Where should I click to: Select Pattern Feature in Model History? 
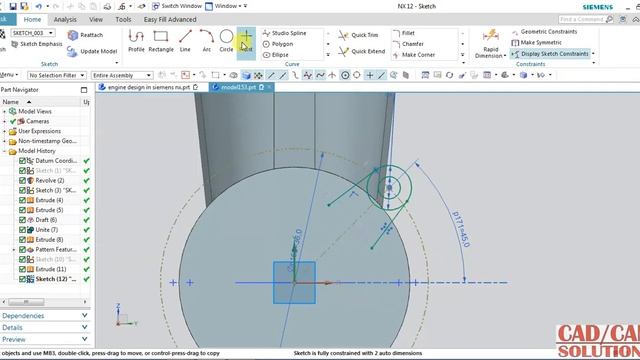[56, 249]
